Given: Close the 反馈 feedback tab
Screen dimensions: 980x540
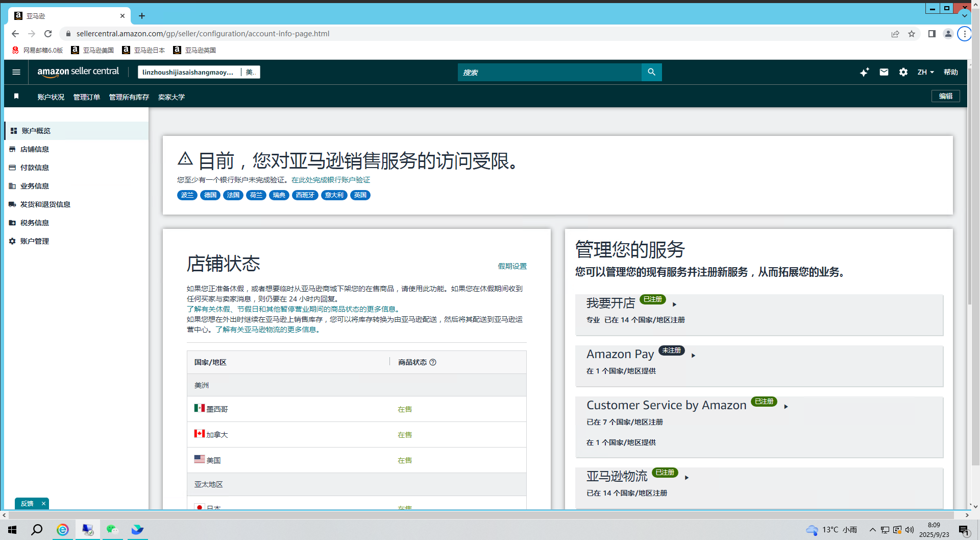Looking at the screenshot, I should (43, 503).
